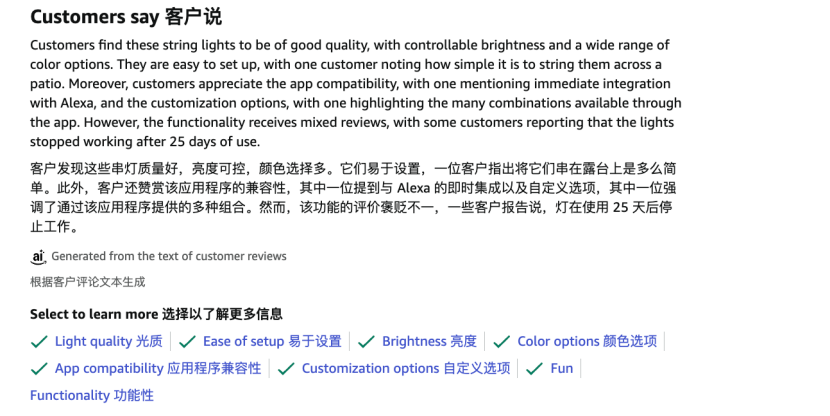The width and height of the screenshot is (830, 416).
Task: Click the green checkmark before Ease of setup
Action: [188, 342]
